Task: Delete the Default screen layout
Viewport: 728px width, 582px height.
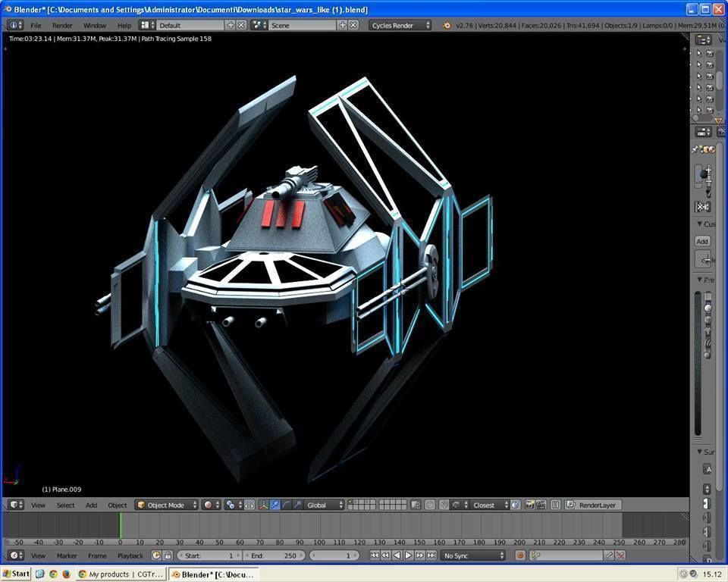Action: pos(241,25)
